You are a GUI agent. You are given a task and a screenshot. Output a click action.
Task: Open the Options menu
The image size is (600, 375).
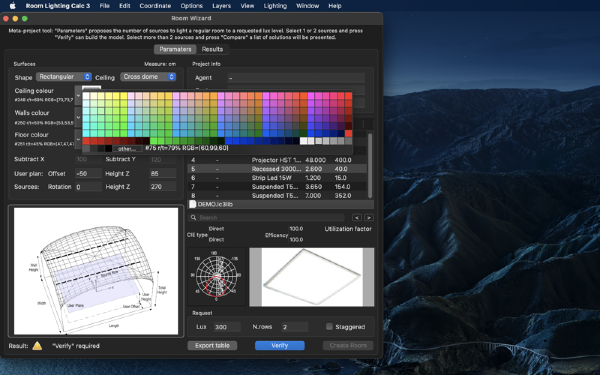click(x=191, y=6)
